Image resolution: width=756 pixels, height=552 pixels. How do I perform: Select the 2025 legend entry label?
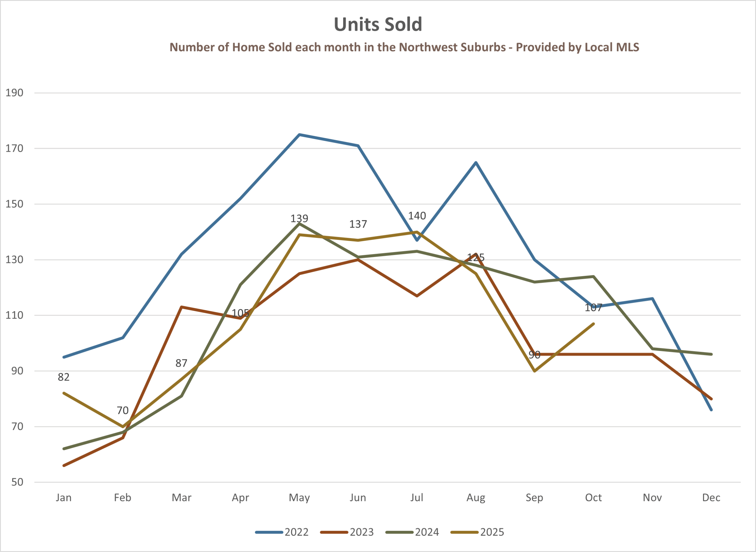pyautogui.click(x=492, y=532)
